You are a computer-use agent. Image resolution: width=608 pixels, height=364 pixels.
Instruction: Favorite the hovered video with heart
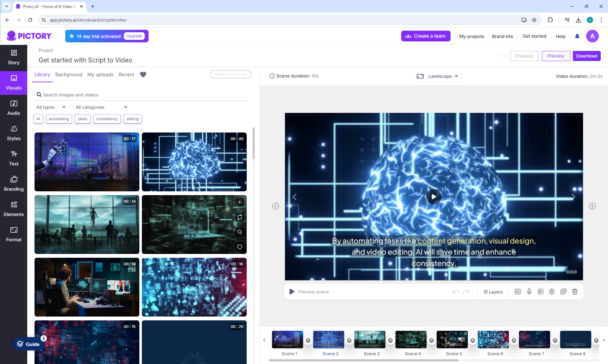click(240, 247)
